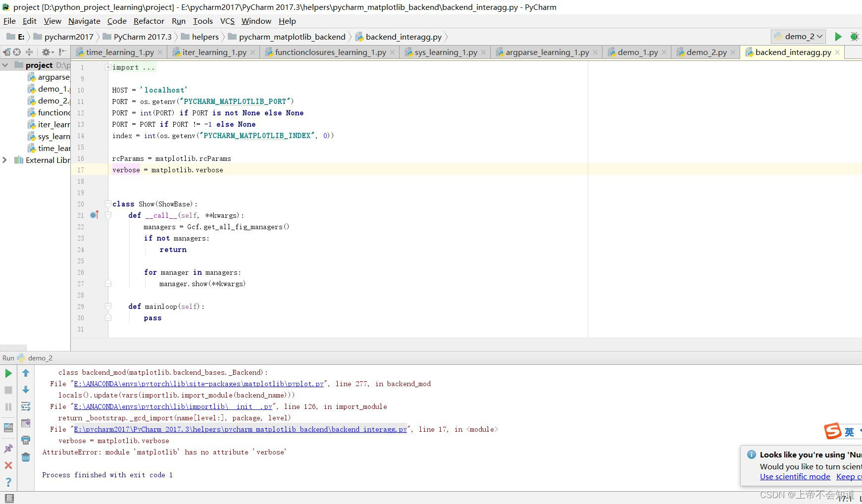Click pycharm_matplotlib_backend breadcrumb
This screenshot has width=862, height=504.
287,37
